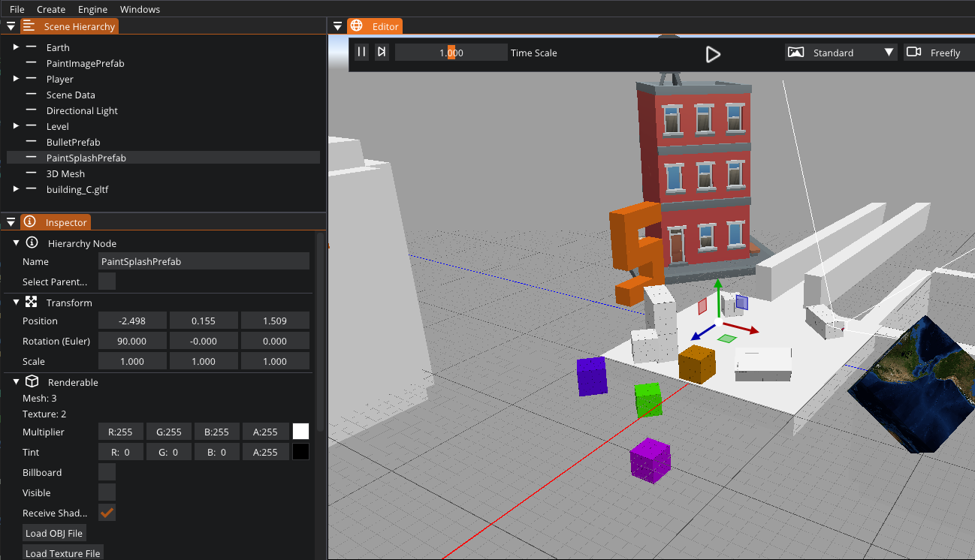
Task: Click the image icon beside Standard
Action: 795,53
